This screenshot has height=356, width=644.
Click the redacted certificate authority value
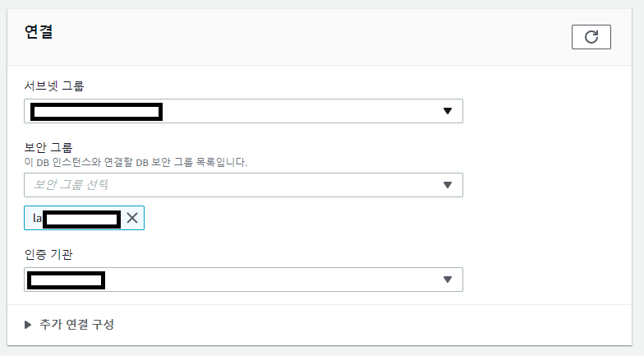pyautogui.click(x=66, y=280)
